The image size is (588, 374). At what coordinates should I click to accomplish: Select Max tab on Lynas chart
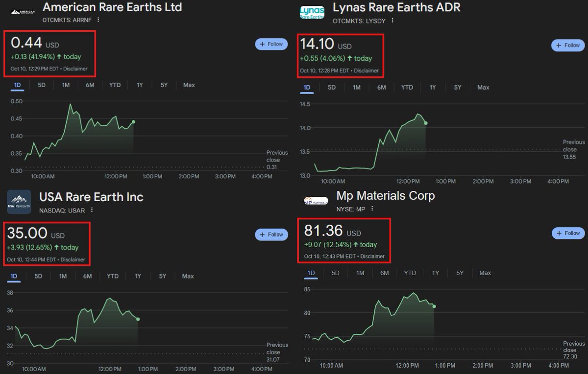484,88
